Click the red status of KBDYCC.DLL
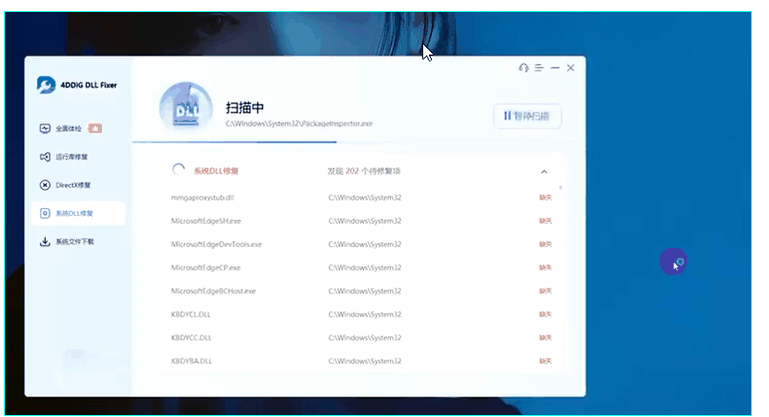The height and width of the screenshot is (417, 769). click(545, 338)
